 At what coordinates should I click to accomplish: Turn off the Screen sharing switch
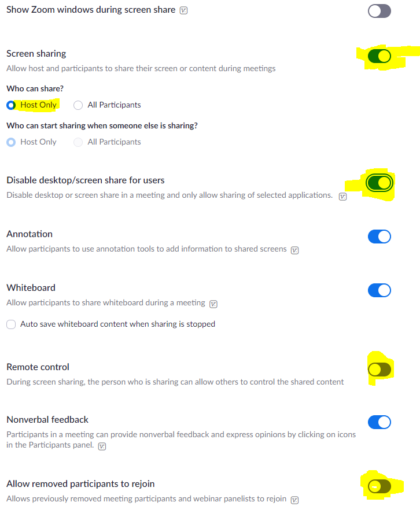(380, 56)
